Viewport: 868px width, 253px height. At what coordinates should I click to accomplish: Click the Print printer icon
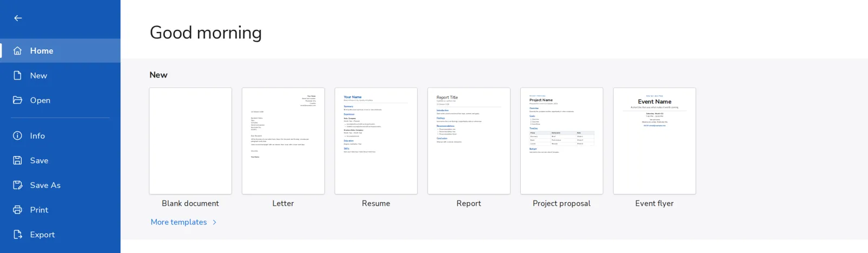coord(17,210)
